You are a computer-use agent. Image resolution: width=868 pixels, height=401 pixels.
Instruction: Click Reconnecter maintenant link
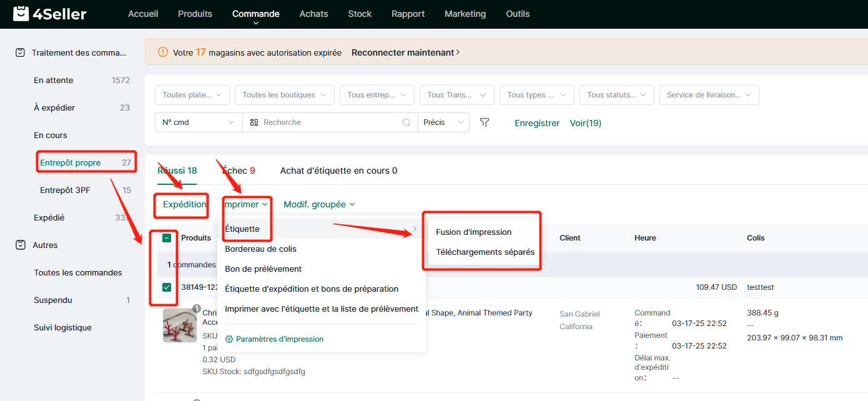click(x=406, y=52)
